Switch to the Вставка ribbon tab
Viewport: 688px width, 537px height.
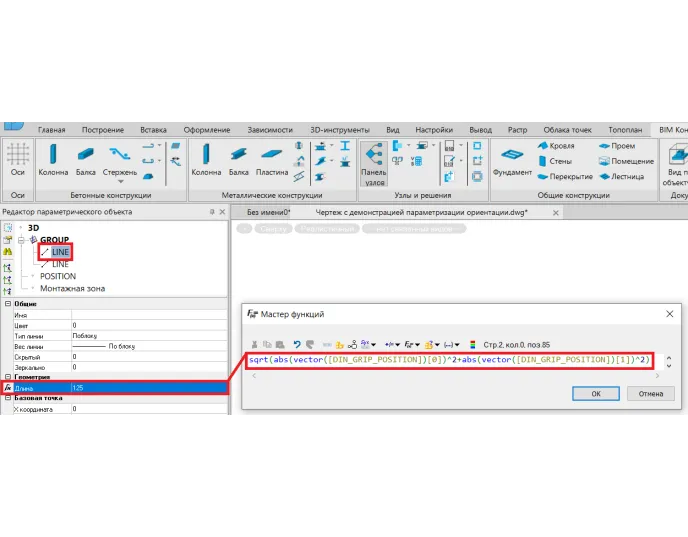[153, 130]
